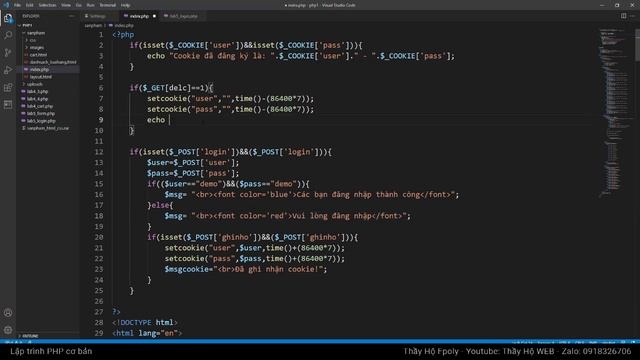This screenshot has width=640, height=360.
Task: Open the Help menu
Action: 125,5
